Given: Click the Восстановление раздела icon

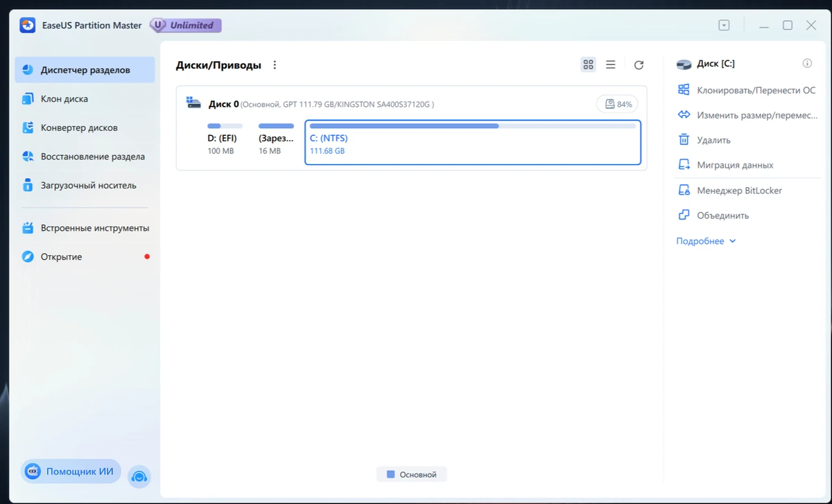Looking at the screenshot, I should click(x=28, y=157).
